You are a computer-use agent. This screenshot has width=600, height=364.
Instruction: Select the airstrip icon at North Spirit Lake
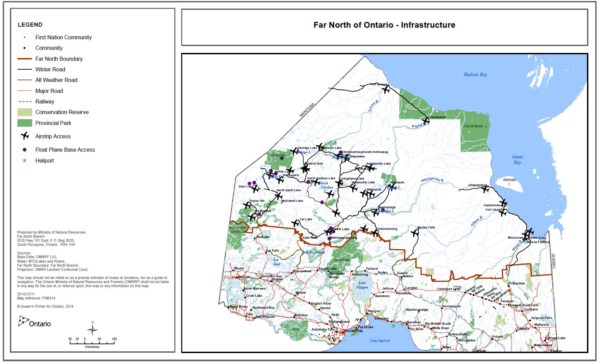pos(279,196)
